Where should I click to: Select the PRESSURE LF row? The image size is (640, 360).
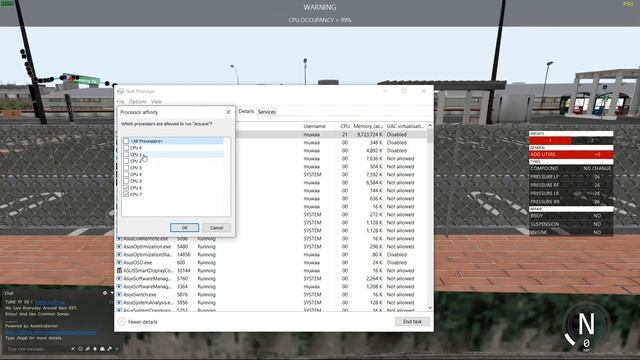click(571, 177)
